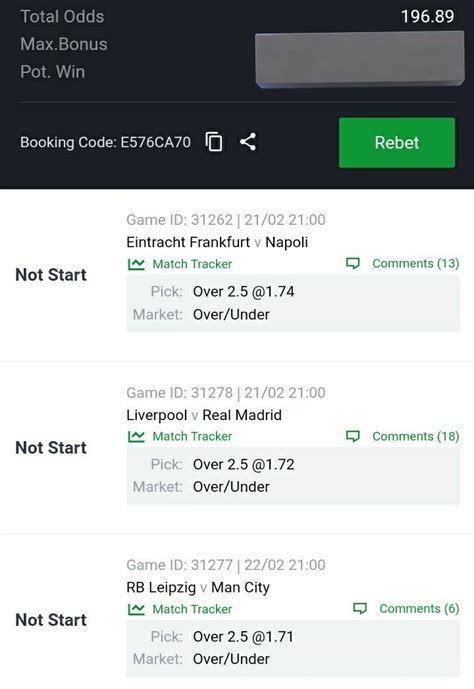Click the comments bubble icon for Frankfurt v Napoli
This screenshot has height=689, width=474.
(353, 263)
